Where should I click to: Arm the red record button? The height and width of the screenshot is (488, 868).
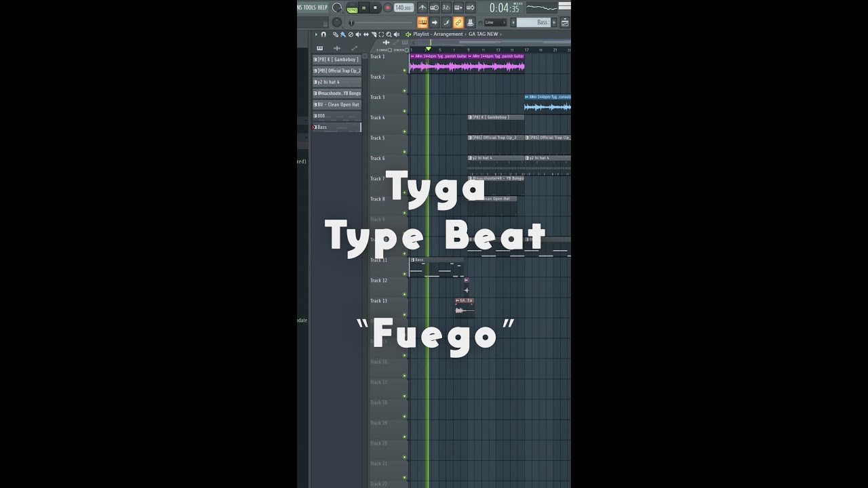click(387, 7)
